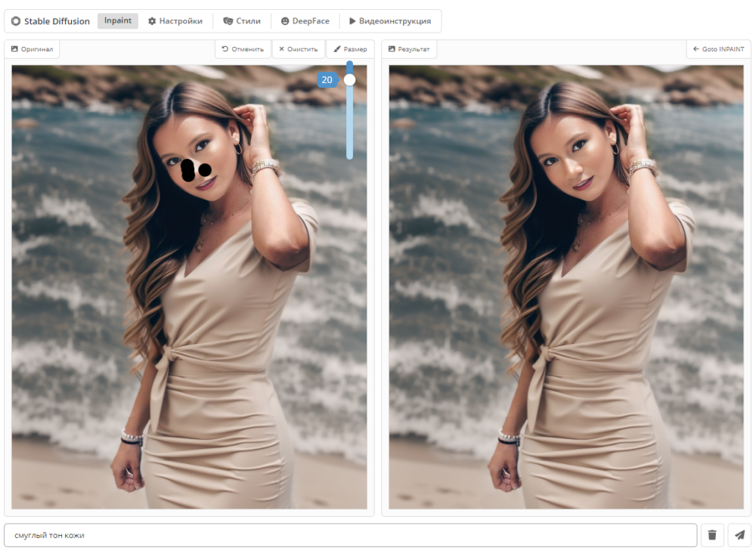The image size is (756, 557).
Task: Click the Результат panel label button
Action: coord(409,49)
